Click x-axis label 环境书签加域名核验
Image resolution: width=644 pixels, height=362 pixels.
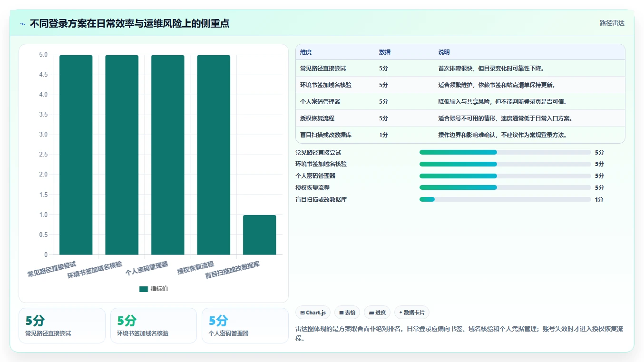click(x=95, y=270)
